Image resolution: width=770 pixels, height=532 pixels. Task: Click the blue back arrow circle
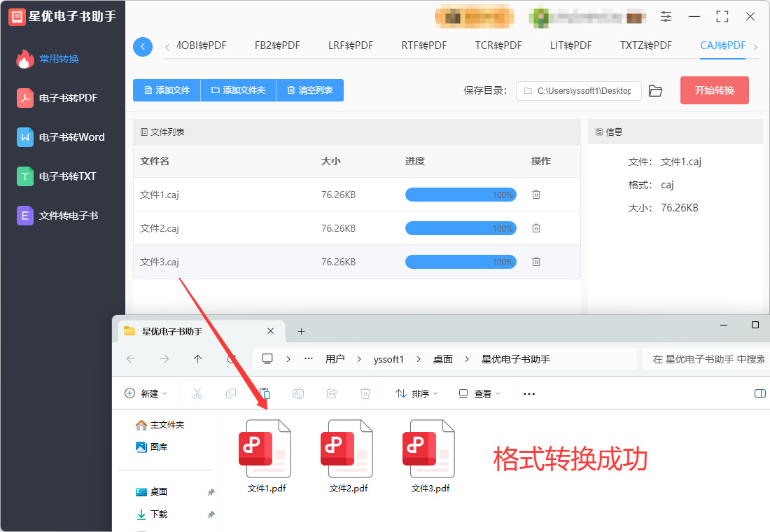pyautogui.click(x=143, y=47)
